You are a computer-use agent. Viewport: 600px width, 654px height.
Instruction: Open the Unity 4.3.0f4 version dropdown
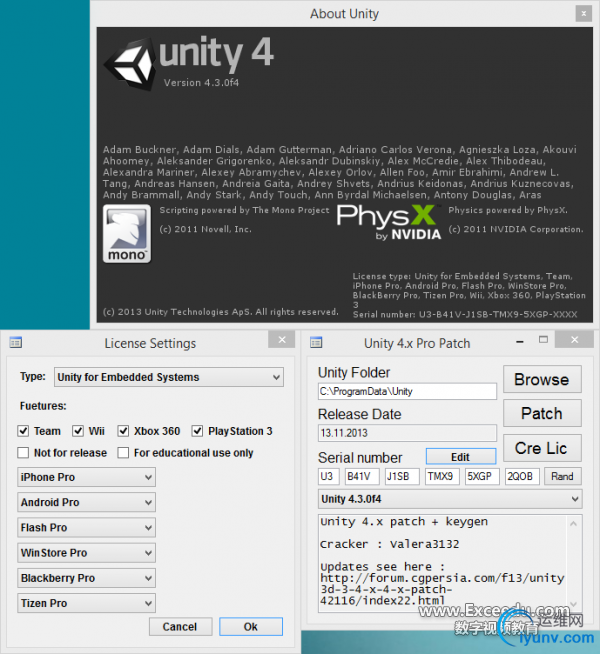pyautogui.click(x=450, y=499)
